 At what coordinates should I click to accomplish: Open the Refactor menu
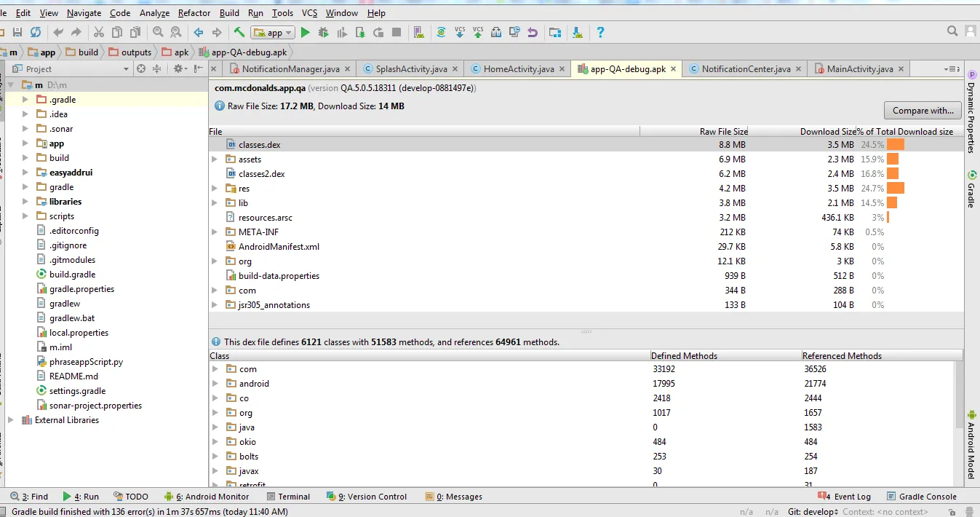point(194,13)
